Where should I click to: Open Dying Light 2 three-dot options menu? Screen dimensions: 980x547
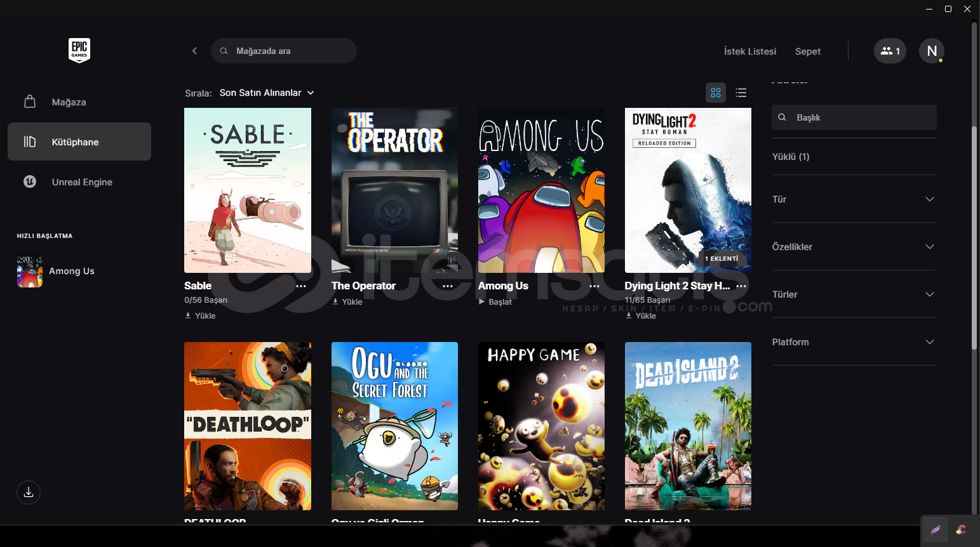(x=741, y=286)
